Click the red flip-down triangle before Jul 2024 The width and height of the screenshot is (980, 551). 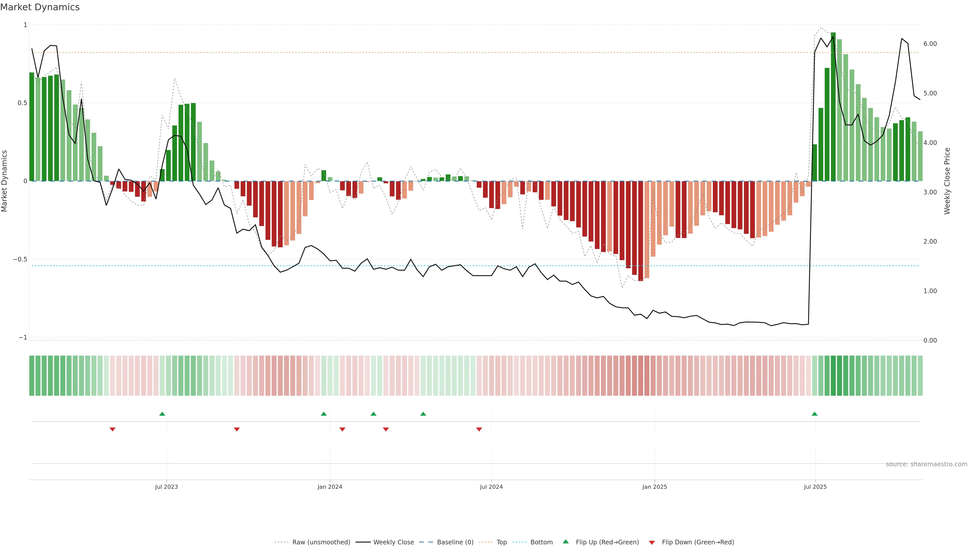[479, 429]
